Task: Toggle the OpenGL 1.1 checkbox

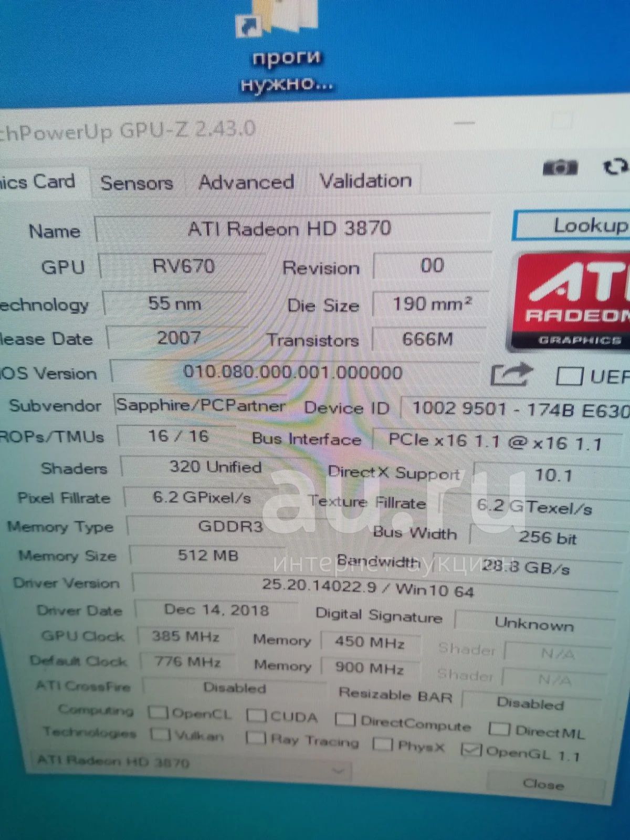Action: (471, 749)
